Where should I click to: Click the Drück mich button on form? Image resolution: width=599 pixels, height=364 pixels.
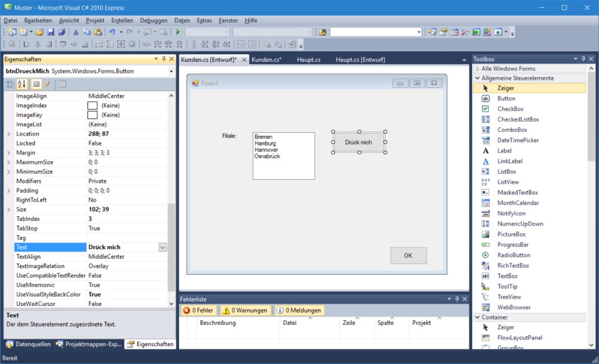tap(358, 142)
